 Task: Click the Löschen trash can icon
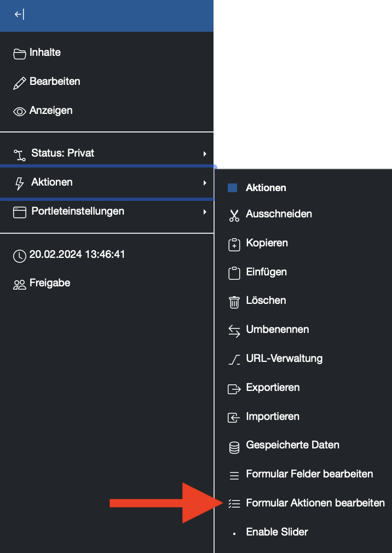[234, 302]
